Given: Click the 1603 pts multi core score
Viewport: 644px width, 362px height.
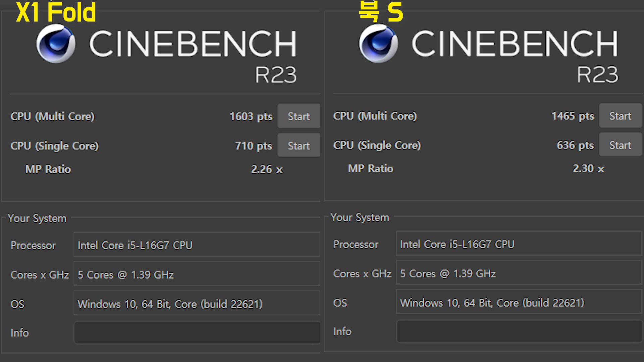Looking at the screenshot, I should tap(251, 116).
